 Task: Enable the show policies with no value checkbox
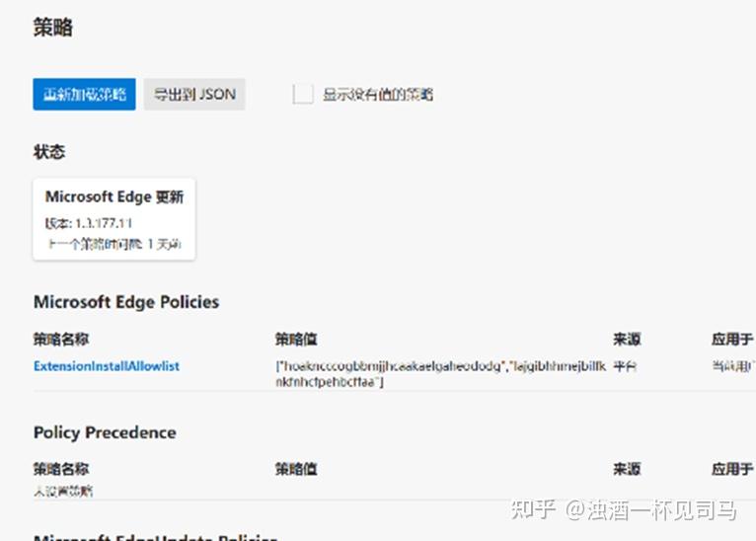tap(303, 94)
